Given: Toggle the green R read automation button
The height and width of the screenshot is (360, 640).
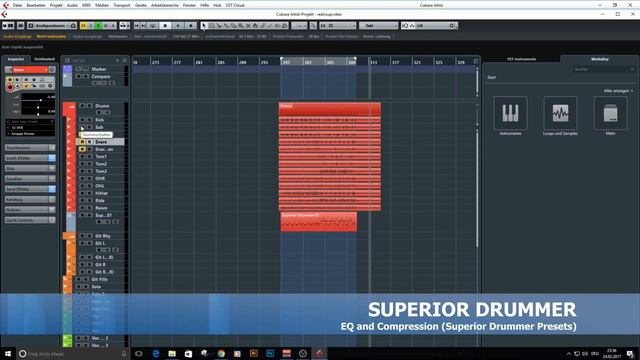Looking at the screenshot, I should (x=98, y=26).
